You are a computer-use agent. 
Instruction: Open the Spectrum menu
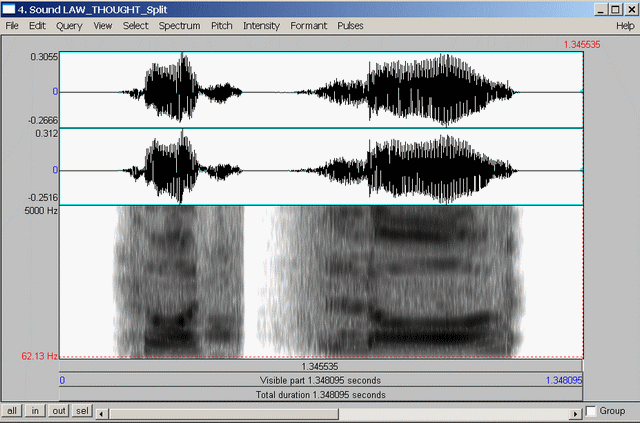click(x=179, y=25)
